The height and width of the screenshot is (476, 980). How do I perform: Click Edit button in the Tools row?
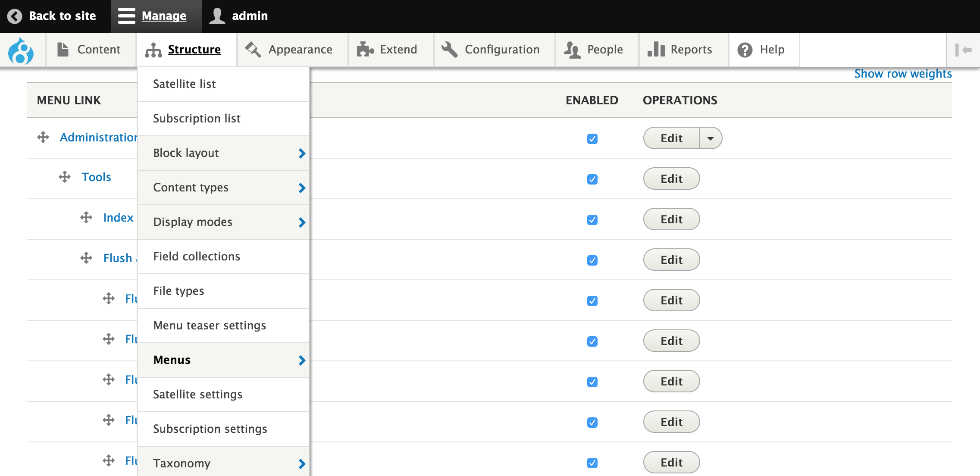pos(671,179)
